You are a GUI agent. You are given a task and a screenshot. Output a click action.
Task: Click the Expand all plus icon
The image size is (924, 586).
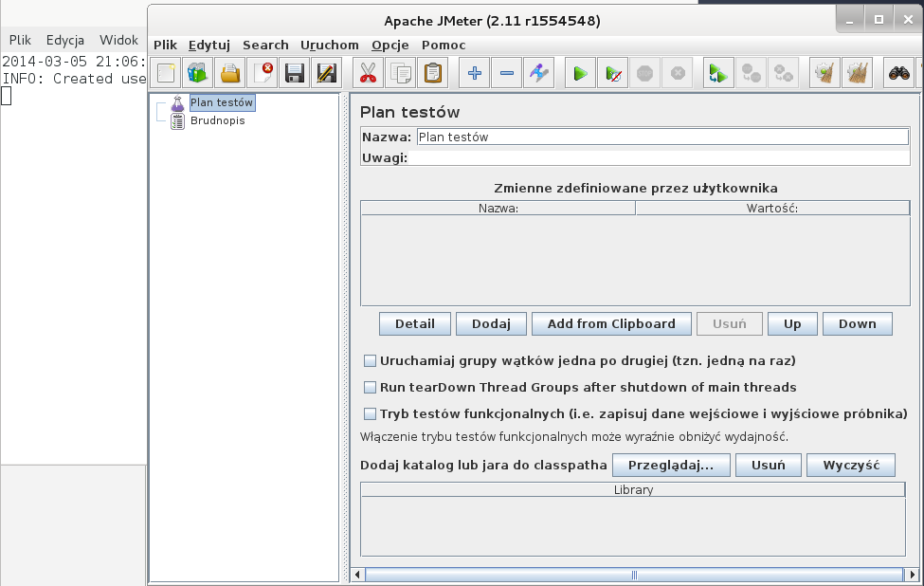(476, 73)
